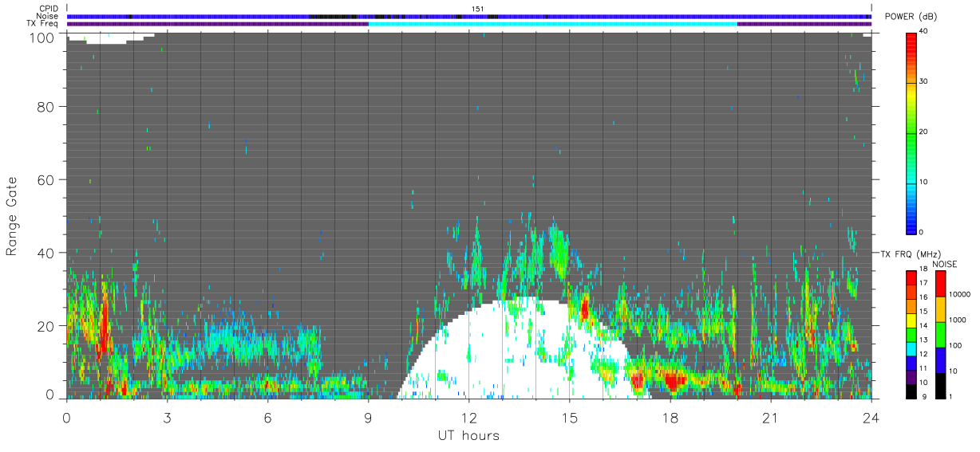980x452 pixels.
Task: Click the 10000 label on NOISE scale
Action: pos(960,295)
